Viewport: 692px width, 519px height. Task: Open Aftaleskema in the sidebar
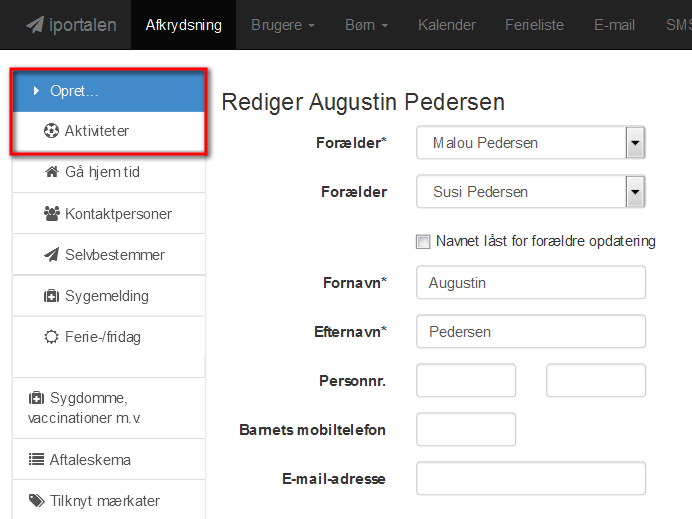click(109, 459)
